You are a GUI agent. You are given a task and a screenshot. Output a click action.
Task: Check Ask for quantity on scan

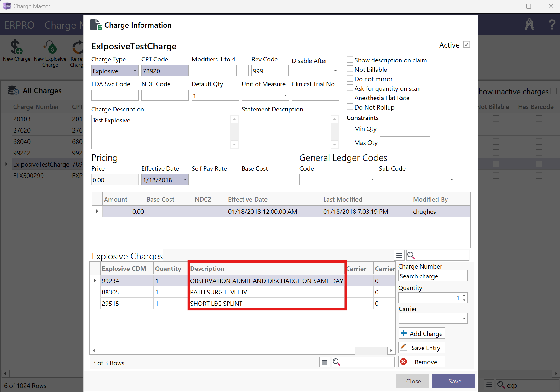pos(350,88)
